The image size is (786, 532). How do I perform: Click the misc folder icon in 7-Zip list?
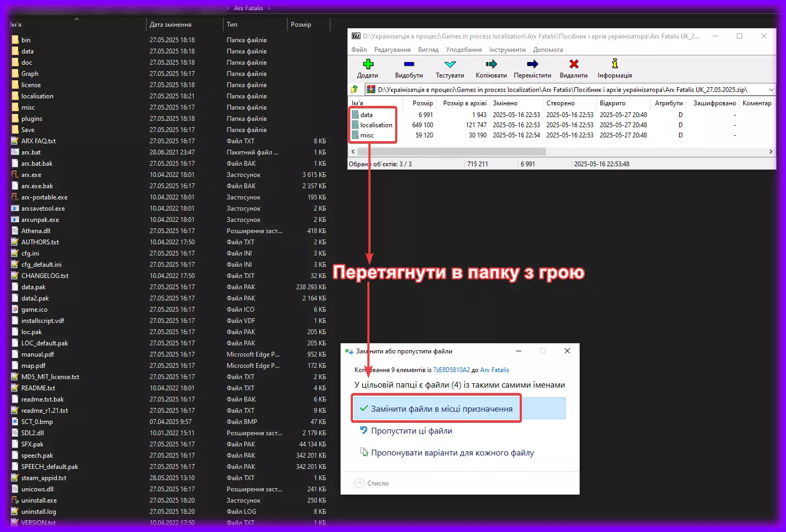(x=355, y=135)
